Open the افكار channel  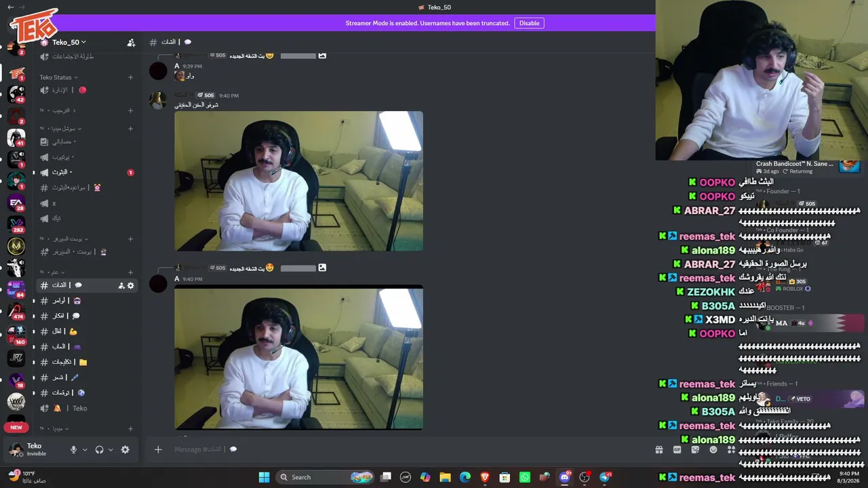tap(88, 316)
